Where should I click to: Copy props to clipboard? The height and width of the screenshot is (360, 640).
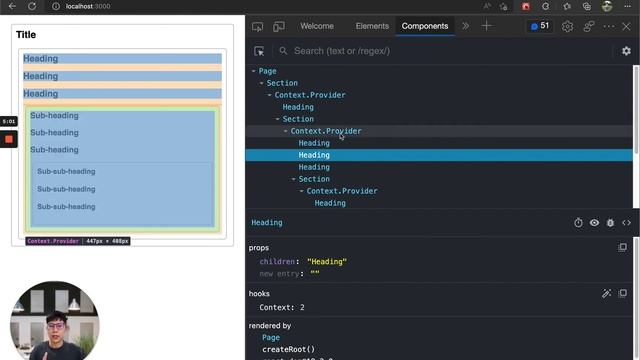pos(622,247)
